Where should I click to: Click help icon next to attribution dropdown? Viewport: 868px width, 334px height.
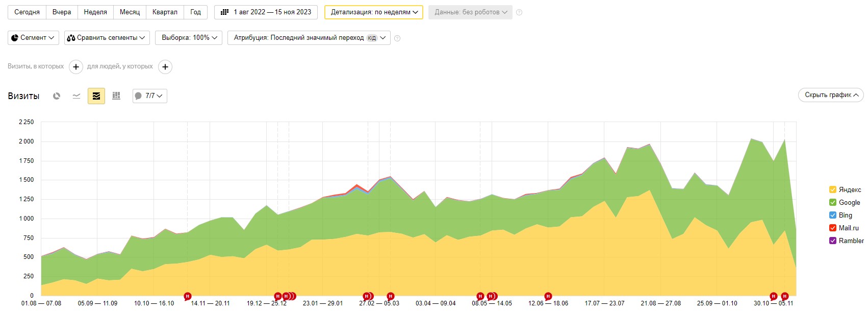click(x=397, y=38)
